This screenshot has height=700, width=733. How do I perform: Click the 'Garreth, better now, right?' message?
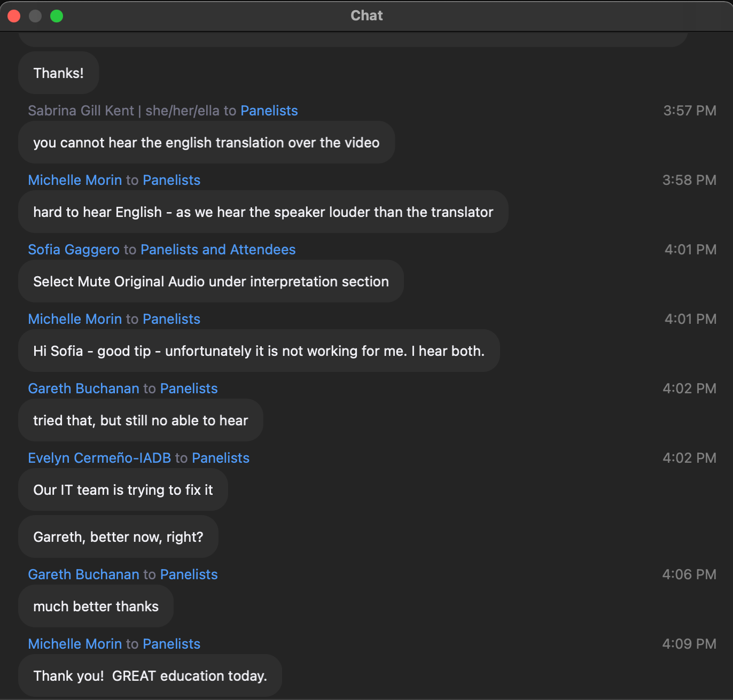pos(118,537)
